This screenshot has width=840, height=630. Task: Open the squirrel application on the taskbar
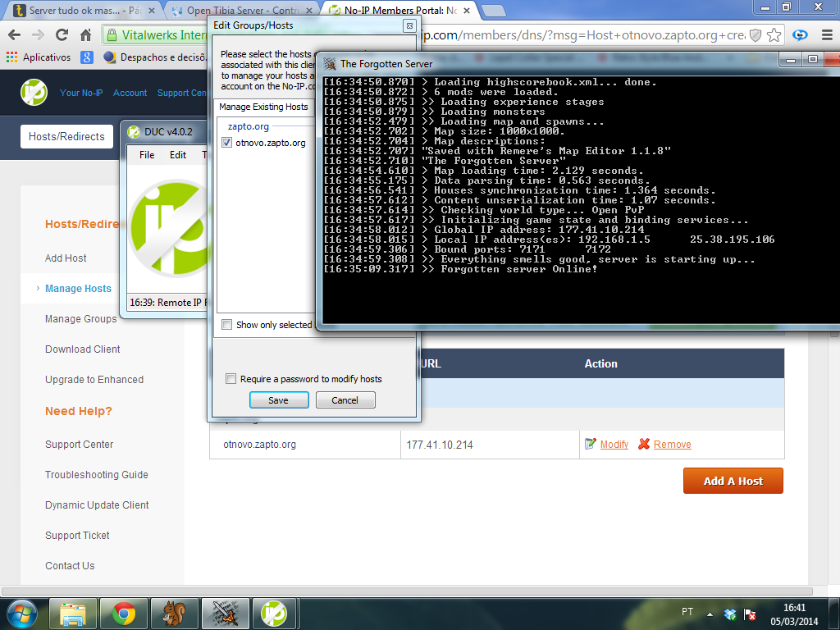click(175, 614)
